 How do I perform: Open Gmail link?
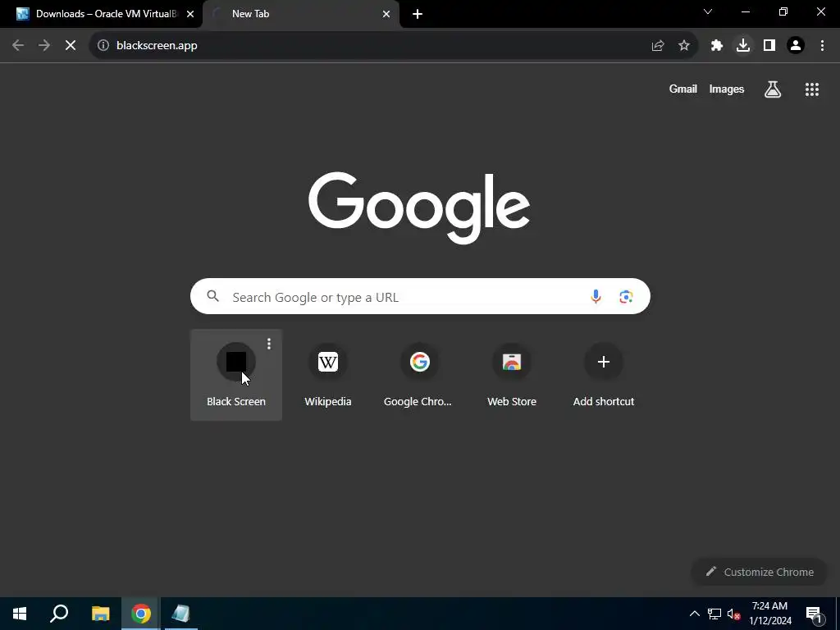[x=683, y=89]
